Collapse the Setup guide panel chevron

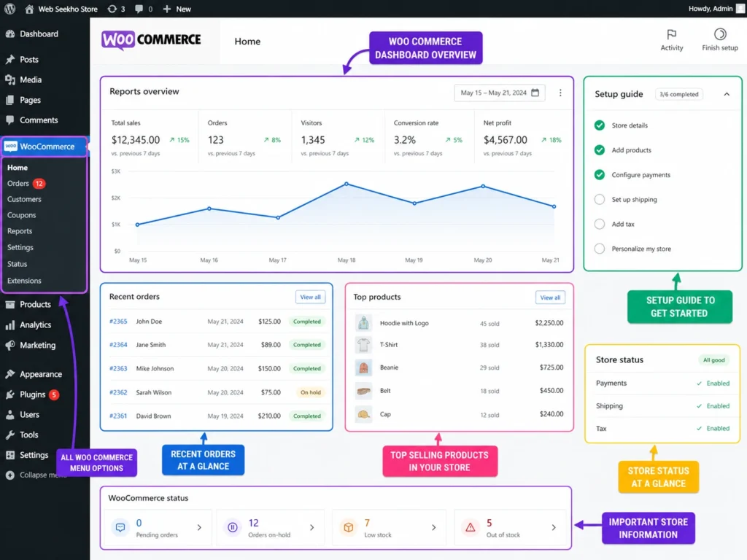(x=727, y=94)
